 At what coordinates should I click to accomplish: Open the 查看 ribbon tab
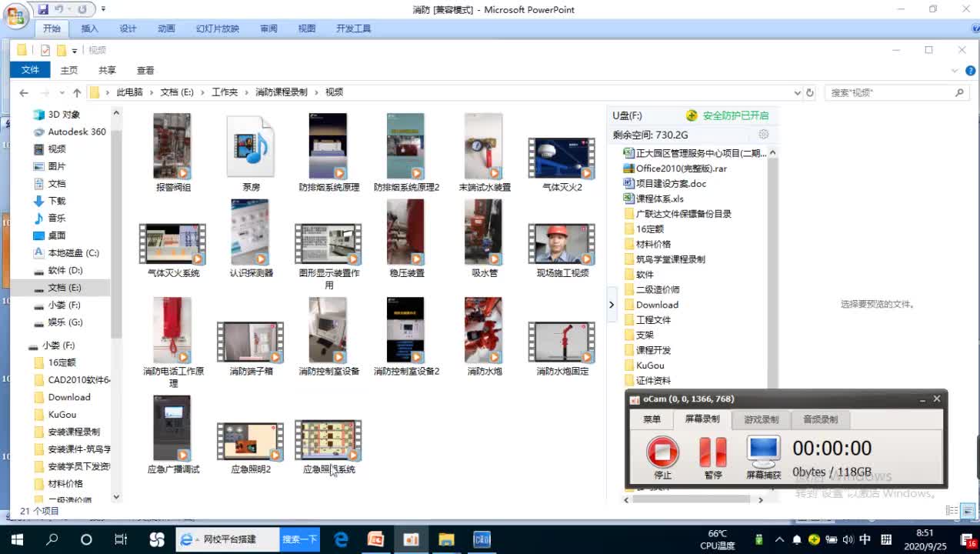click(145, 70)
